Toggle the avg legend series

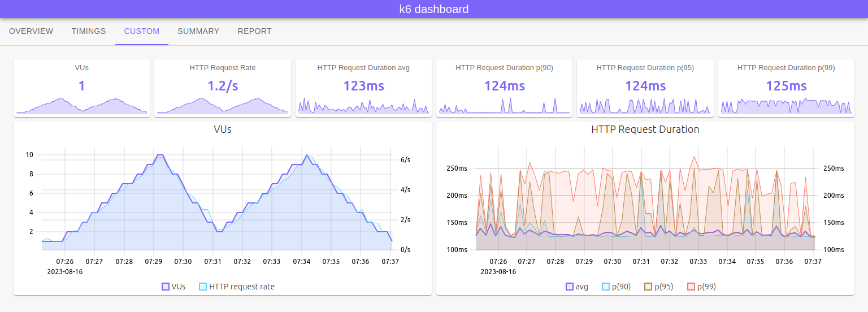[577, 287]
